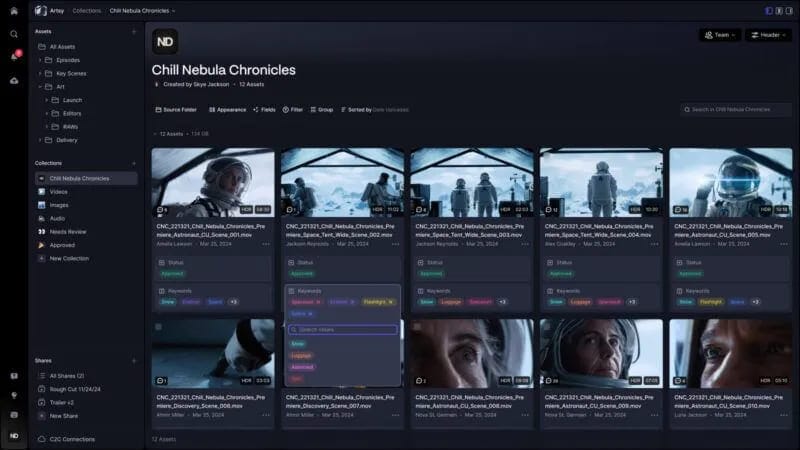Click the plus icon beside Assets header
800x450 pixels.
point(134,31)
